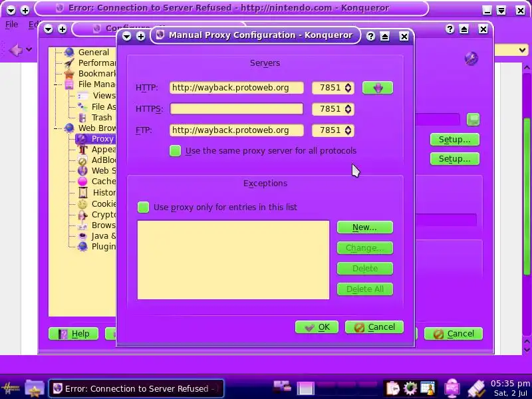Screen dimensions: 532x399
Task: Open window menu arrow of main Konqueror window
Action: 11,10
